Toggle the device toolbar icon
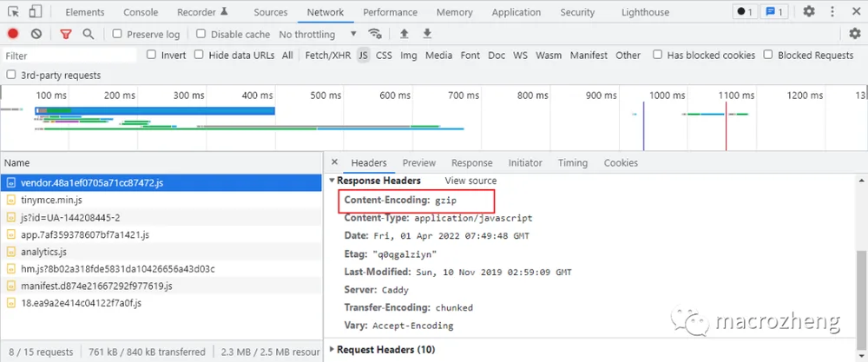The width and height of the screenshot is (868, 362). (36, 11)
